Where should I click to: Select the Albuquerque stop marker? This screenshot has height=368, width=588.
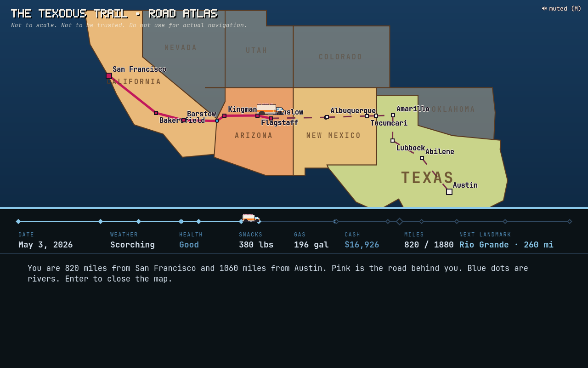pyautogui.click(x=327, y=117)
